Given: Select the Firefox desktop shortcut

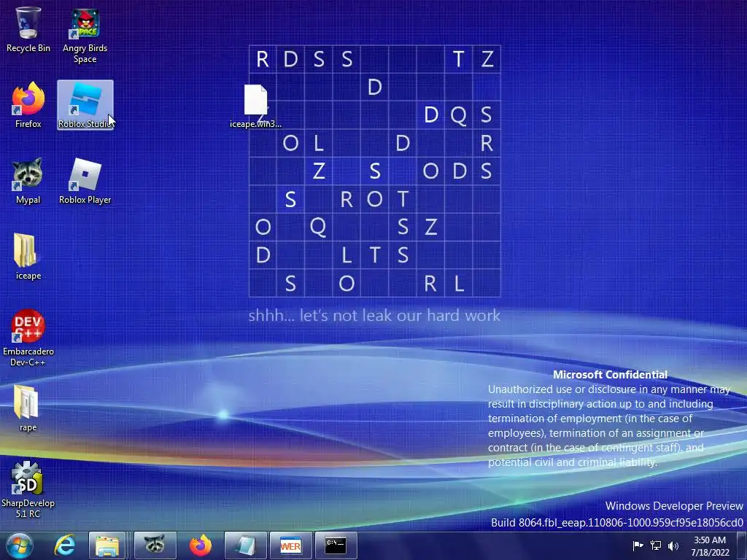Looking at the screenshot, I should (28, 105).
